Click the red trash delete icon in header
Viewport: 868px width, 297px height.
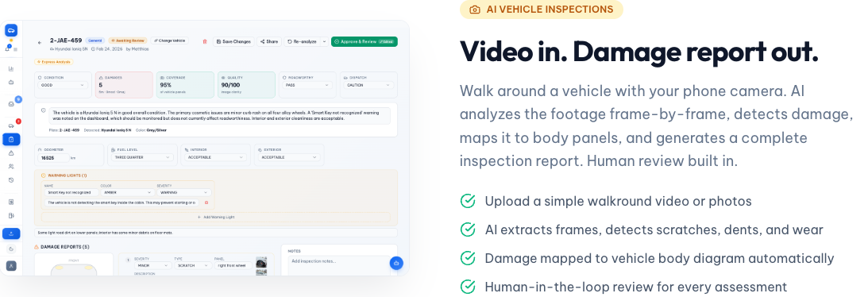205,41
